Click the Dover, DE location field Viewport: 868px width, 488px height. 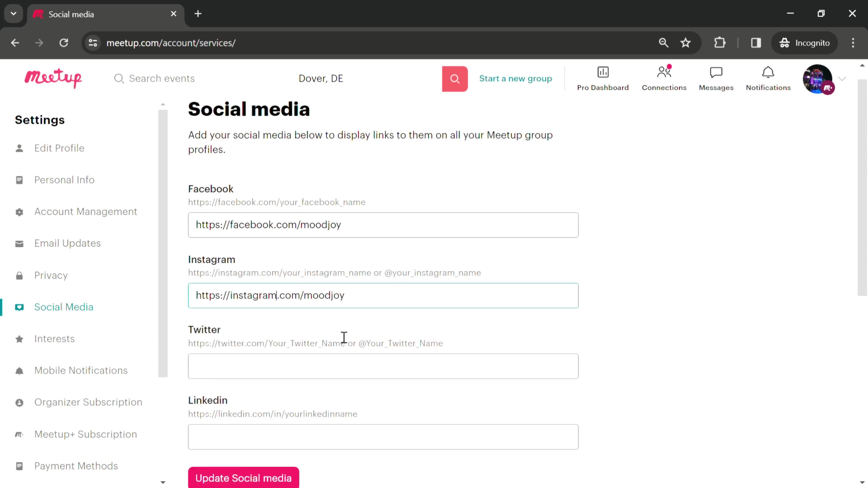pos(321,78)
